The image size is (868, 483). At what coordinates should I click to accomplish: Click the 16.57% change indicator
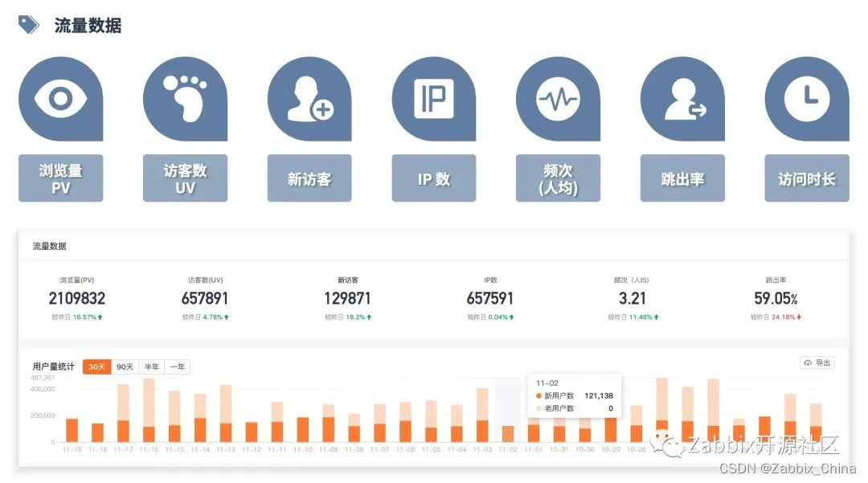pos(88,317)
